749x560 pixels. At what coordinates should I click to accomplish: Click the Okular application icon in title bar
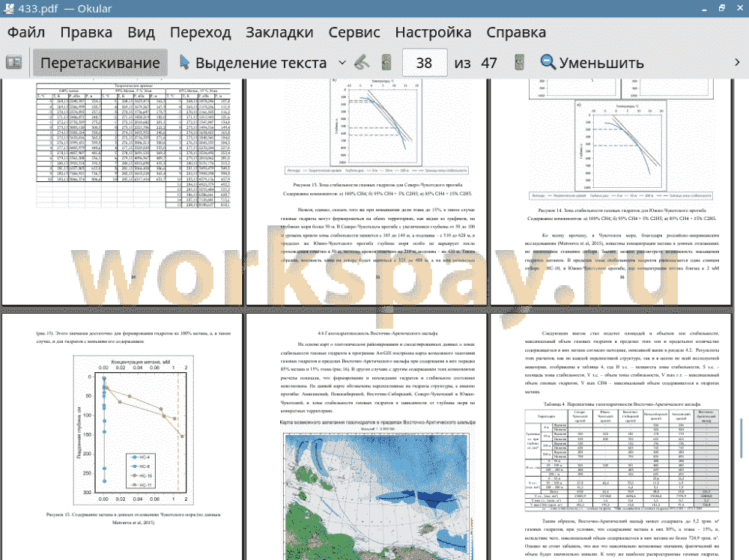click(8, 8)
